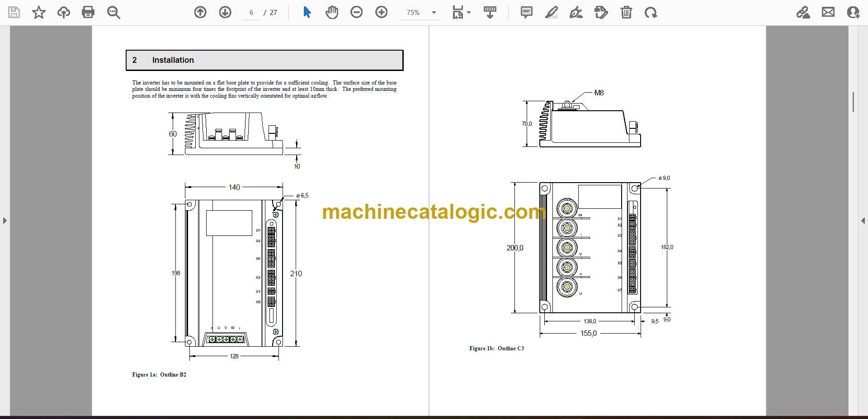This screenshot has width=868, height=419.
Task: Click the stamp tool icon
Action: [x=601, y=12]
